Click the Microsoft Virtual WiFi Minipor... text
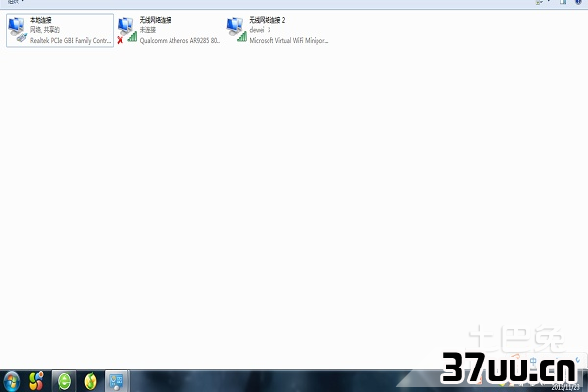Viewport: 588px width, 392px height. pyautogui.click(x=289, y=40)
